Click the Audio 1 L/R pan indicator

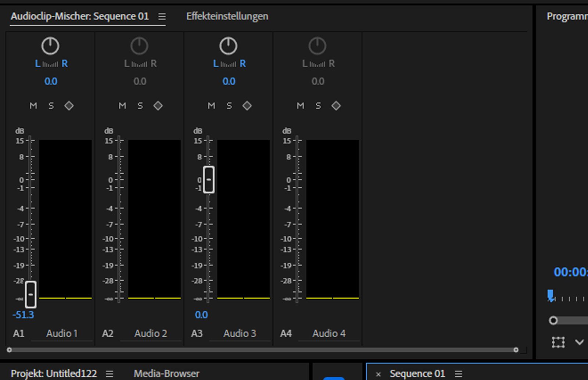51,64
